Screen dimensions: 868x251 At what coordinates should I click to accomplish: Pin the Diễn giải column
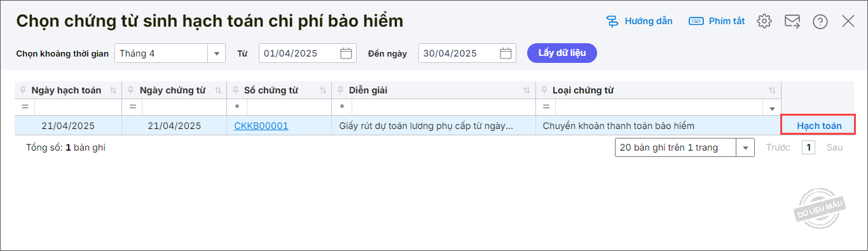click(341, 90)
